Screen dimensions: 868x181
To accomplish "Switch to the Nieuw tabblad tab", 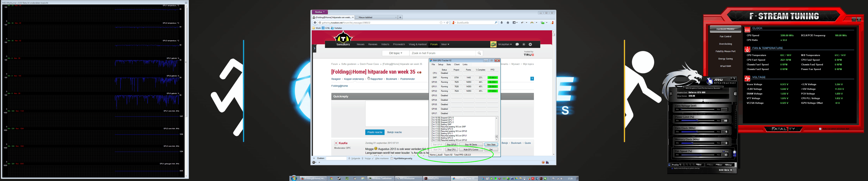I will 376,17.
